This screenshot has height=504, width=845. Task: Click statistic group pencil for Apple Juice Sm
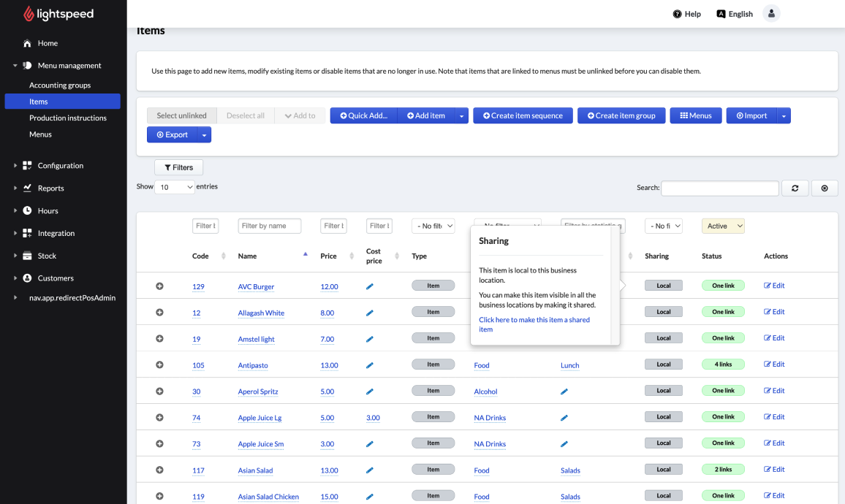point(564,444)
